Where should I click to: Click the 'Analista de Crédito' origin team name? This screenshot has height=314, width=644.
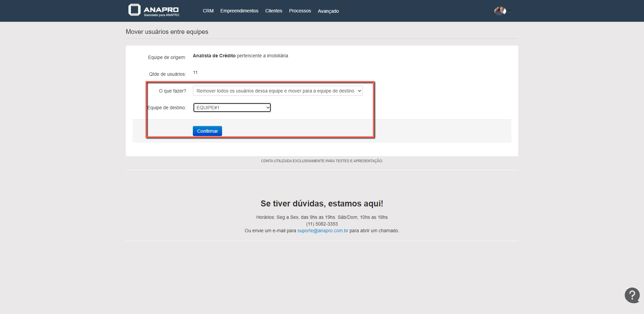coord(214,56)
